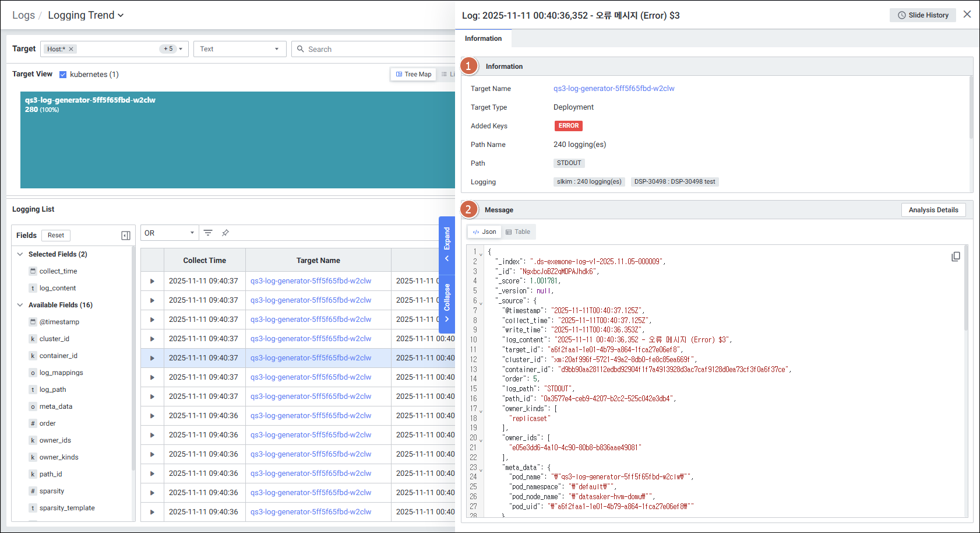Image resolution: width=980 pixels, height=533 pixels.
Task: Click the filter icon beside OR dropdown
Action: click(208, 233)
